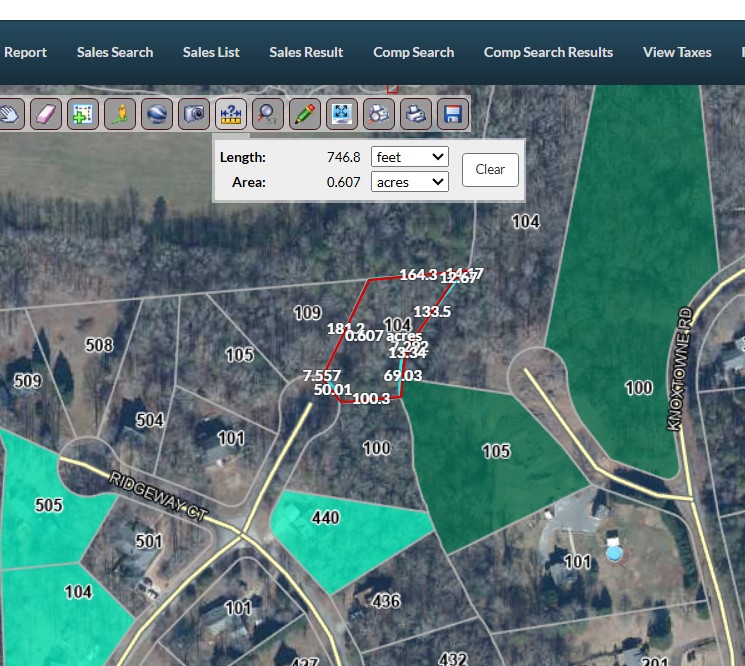Click the zoom to full extent icon
This screenshot has width=745, height=666.
coord(342,114)
